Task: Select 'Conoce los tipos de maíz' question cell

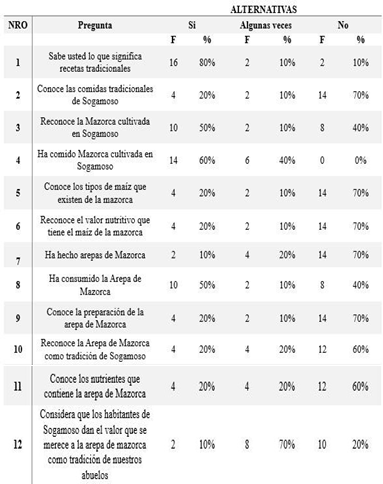Action: [x=95, y=193]
